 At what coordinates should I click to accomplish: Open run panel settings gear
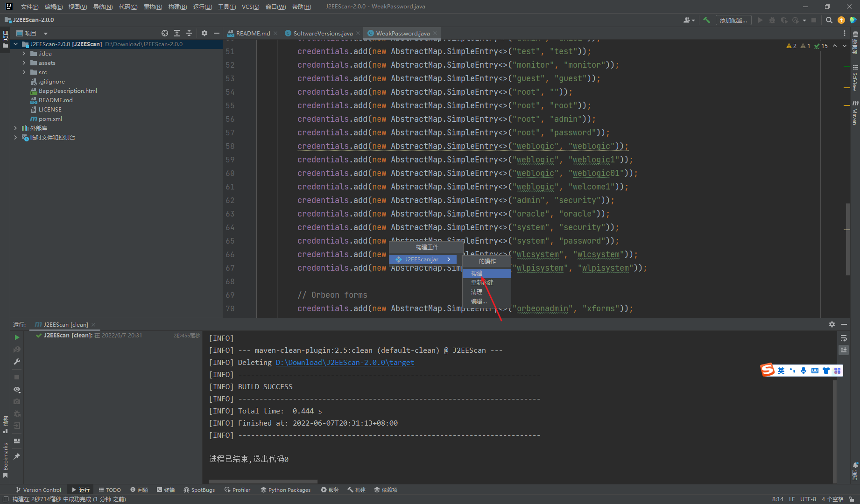coord(832,324)
